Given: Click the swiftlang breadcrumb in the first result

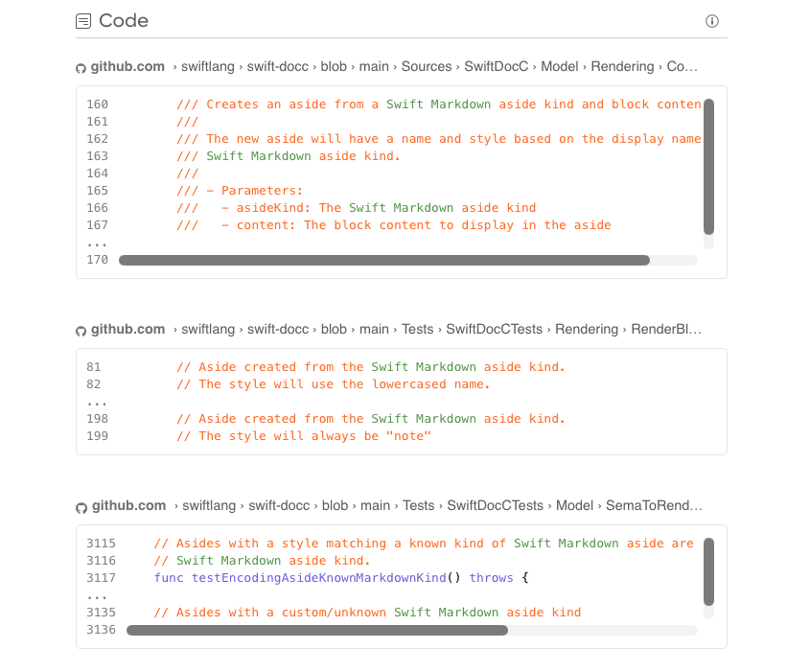Looking at the screenshot, I should pyautogui.click(x=207, y=66).
